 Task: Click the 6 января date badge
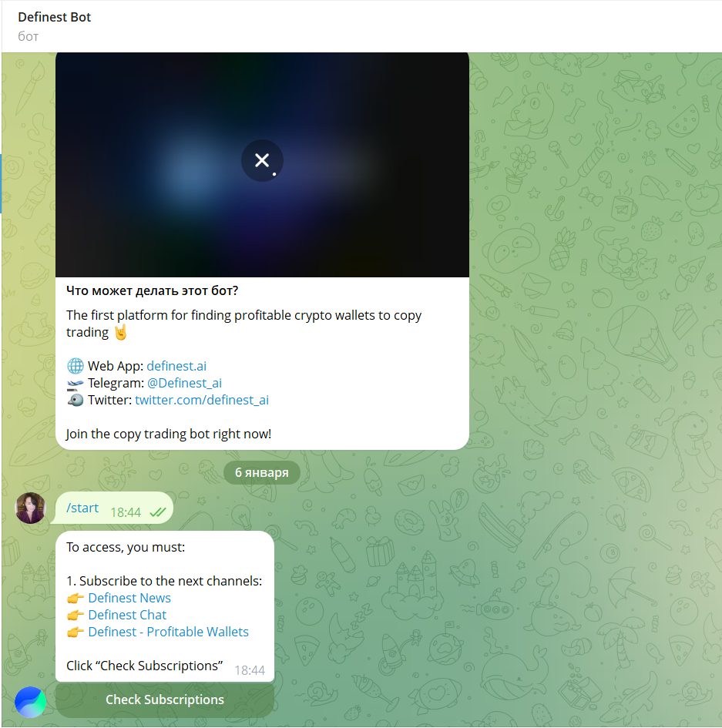pos(262,473)
